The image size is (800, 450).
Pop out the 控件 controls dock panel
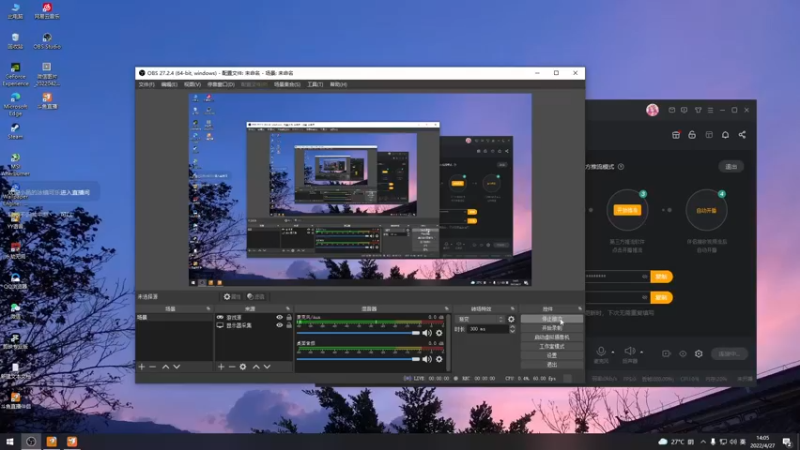click(x=580, y=309)
